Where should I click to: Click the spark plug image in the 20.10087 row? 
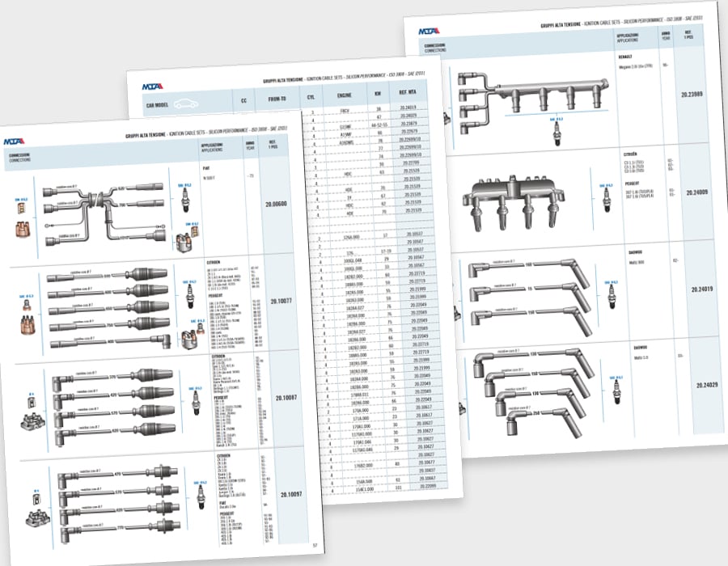pos(196,402)
